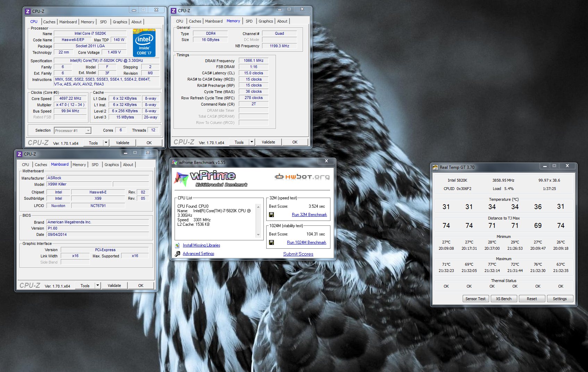Click the CPU-Z title icon of the Memory window
The width and height of the screenshot is (588, 372).
click(174, 11)
